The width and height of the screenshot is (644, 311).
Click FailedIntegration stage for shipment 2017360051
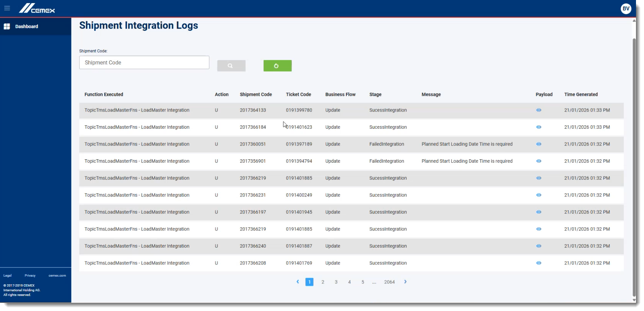[386, 144]
